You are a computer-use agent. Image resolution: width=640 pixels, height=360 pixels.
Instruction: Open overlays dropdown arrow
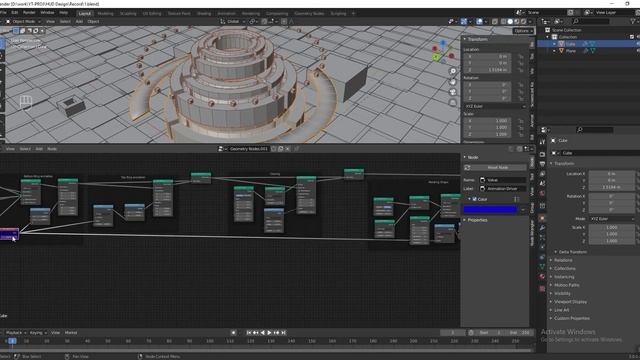485,21
